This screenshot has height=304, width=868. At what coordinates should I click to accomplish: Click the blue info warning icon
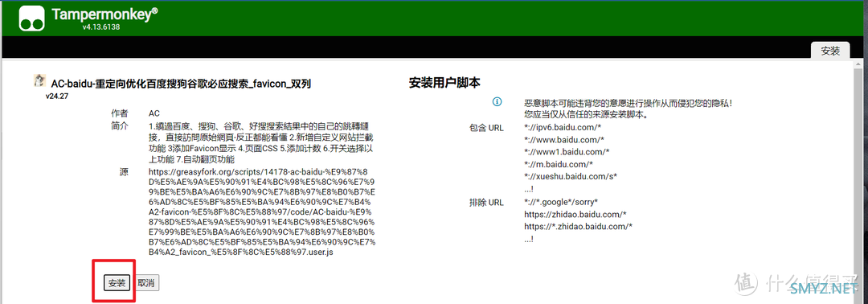(497, 102)
